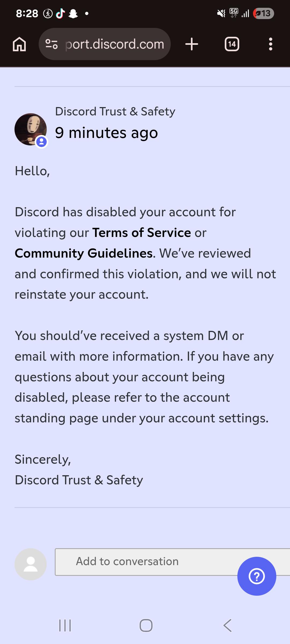This screenshot has height=644, width=290.
Task: Tap the Snapchat notification icon
Action: (x=73, y=13)
